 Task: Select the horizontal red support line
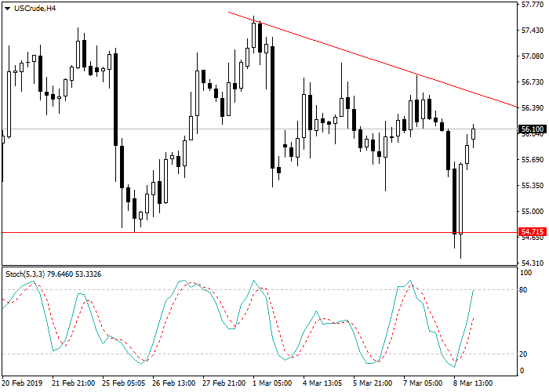[x=259, y=232]
